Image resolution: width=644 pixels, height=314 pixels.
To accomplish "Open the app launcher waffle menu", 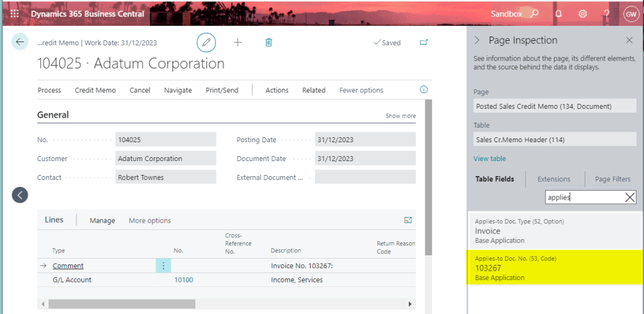I will click(x=14, y=13).
